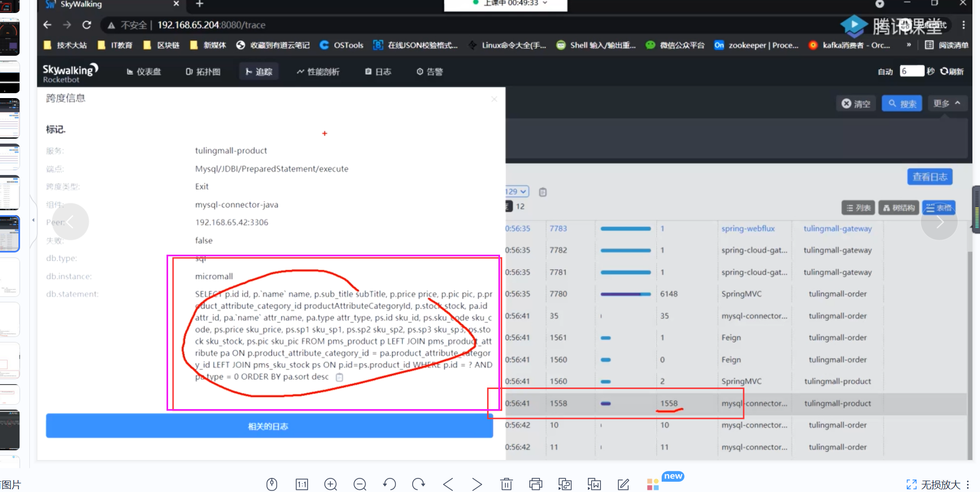The image size is (980, 492).
Task: Rotate the image counterclockwise
Action: click(389, 484)
